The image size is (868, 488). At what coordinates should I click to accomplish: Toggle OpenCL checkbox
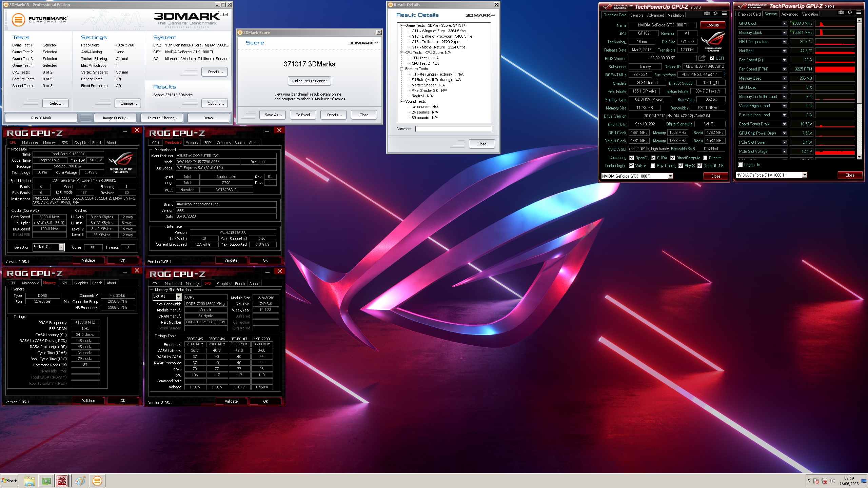pos(632,158)
